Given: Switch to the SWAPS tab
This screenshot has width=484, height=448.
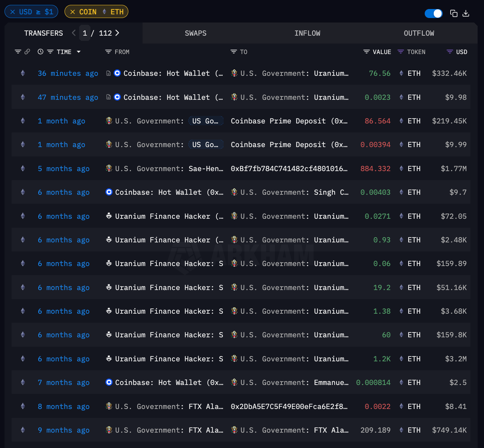Looking at the screenshot, I should tap(195, 33).
